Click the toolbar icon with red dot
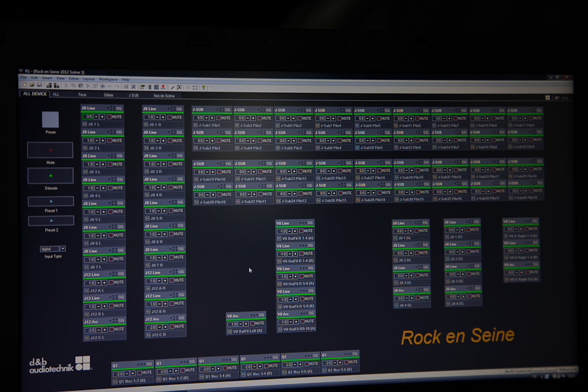Image resolution: width=588 pixels, height=392 pixels. (163, 87)
